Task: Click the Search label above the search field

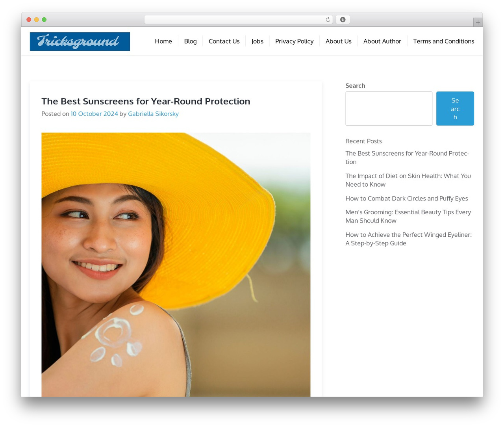Action: pos(355,86)
